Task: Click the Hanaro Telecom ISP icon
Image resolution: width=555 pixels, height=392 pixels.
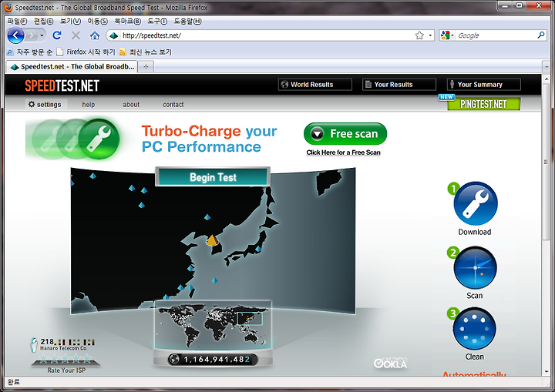Action: point(34,344)
